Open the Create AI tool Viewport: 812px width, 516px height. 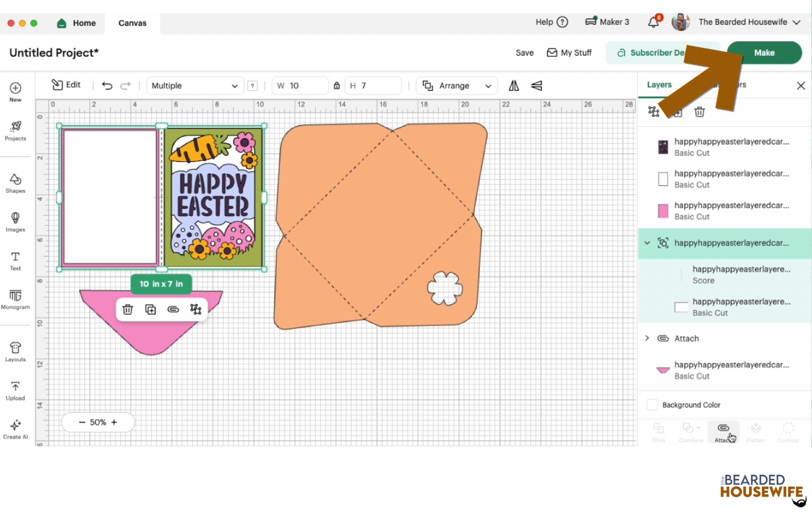coord(15,429)
